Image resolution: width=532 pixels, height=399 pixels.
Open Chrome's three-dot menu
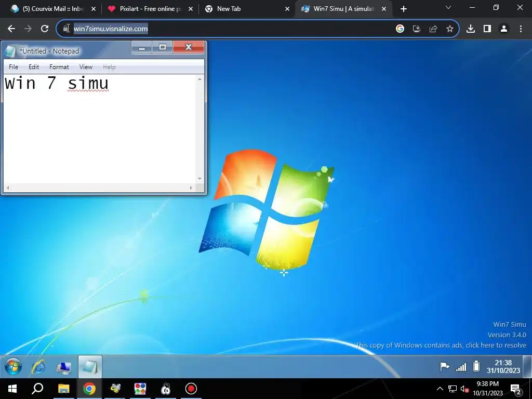[521, 29]
